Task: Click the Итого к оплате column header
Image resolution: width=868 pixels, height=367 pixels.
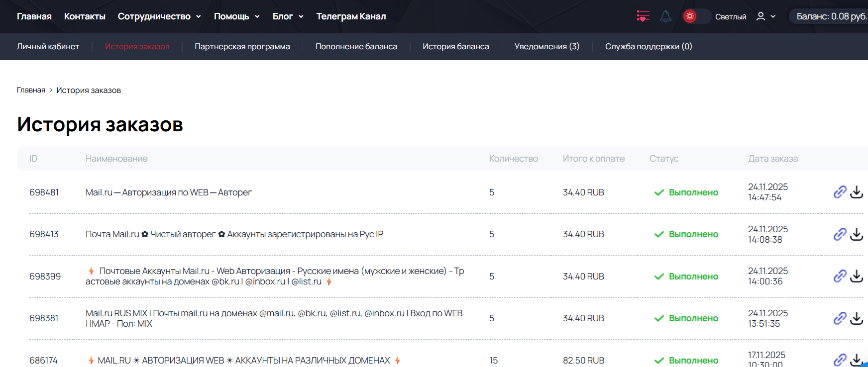Action: 594,159
